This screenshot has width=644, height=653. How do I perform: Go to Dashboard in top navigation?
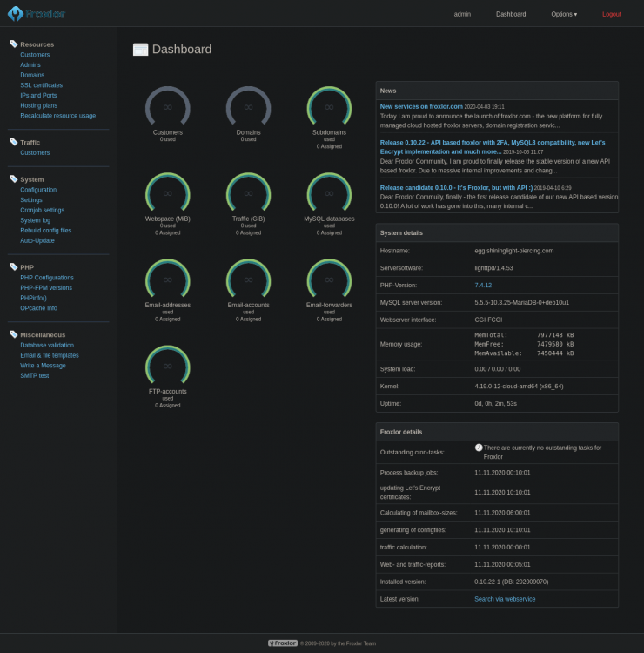[x=511, y=14]
